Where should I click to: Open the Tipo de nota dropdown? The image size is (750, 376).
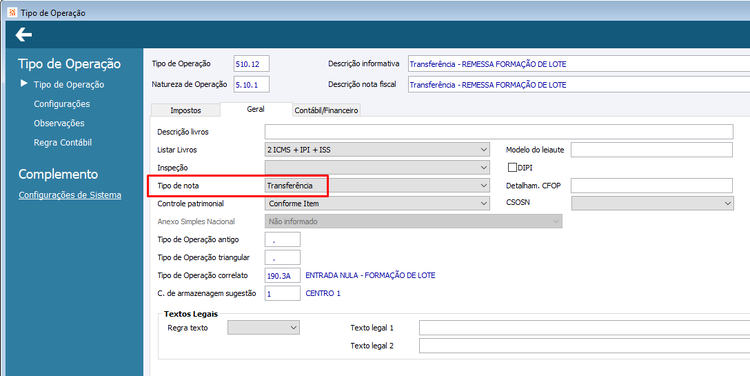[x=377, y=186]
